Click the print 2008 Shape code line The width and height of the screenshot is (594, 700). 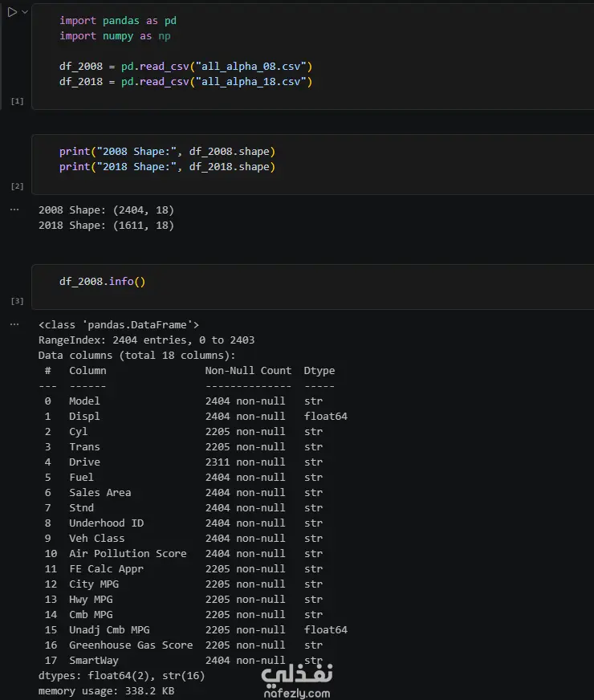pyautogui.click(x=167, y=152)
